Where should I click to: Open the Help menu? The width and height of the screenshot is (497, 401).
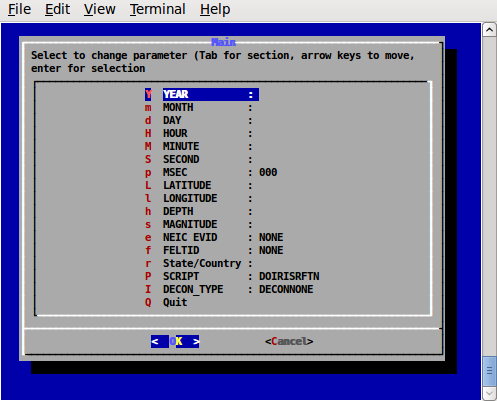pyautogui.click(x=215, y=9)
